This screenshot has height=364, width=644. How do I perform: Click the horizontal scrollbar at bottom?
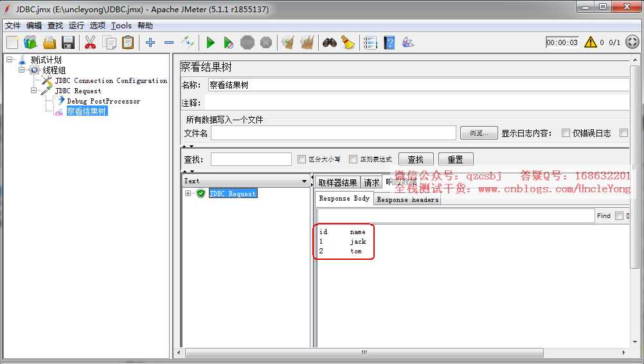(x=364, y=353)
